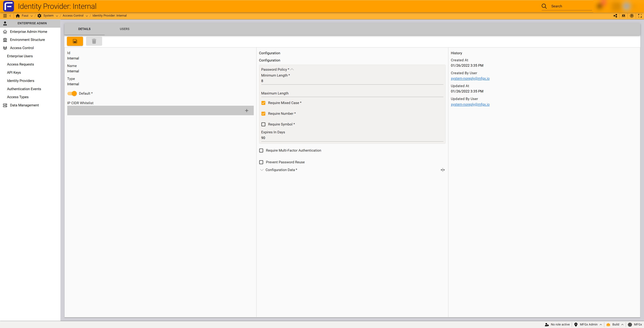Click the Expires In Days field value 90
The height and width of the screenshot is (328, 644).
[x=352, y=138]
